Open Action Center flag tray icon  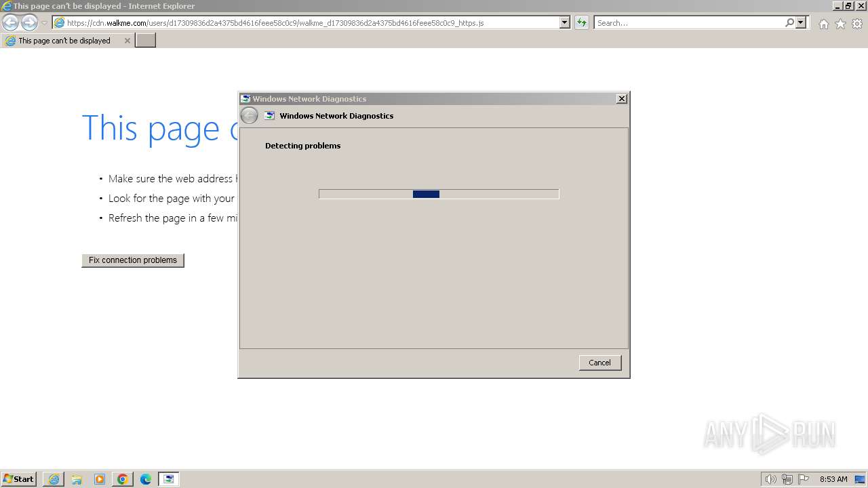click(804, 479)
